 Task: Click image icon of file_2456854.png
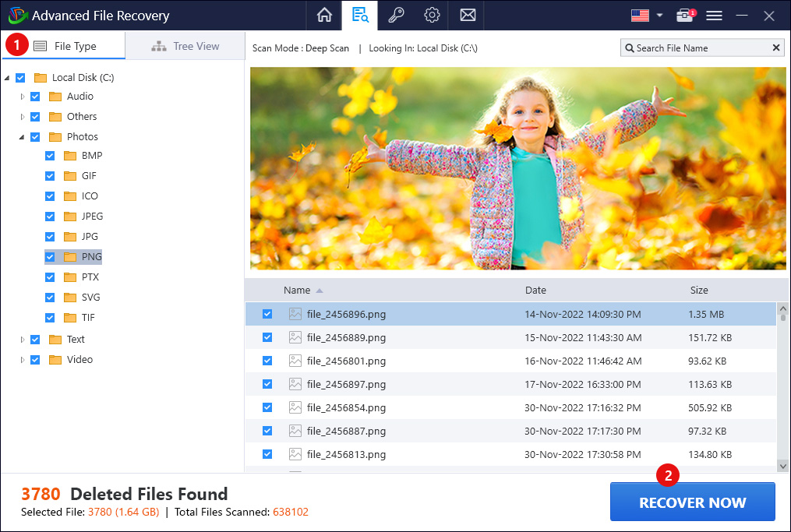[295, 407]
